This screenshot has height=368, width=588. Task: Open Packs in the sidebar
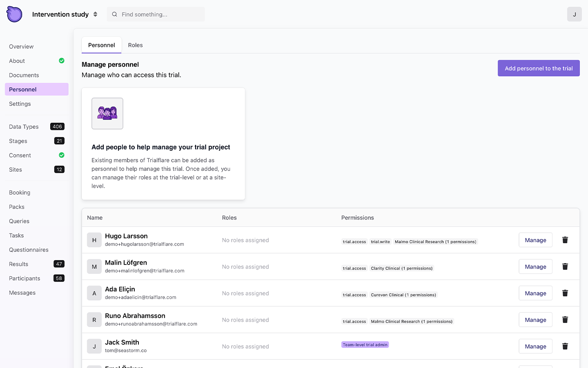pos(37,207)
